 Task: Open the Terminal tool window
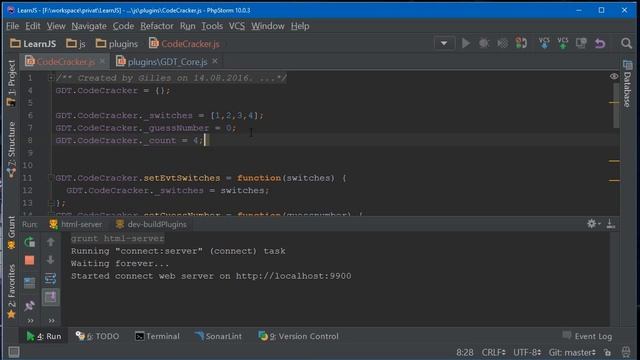click(157, 336)
